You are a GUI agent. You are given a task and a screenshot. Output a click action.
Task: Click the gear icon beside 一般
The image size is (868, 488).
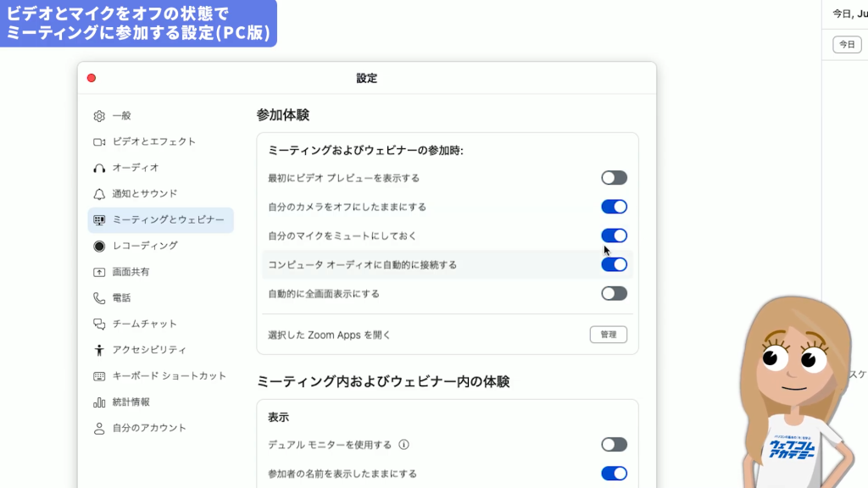99,116
